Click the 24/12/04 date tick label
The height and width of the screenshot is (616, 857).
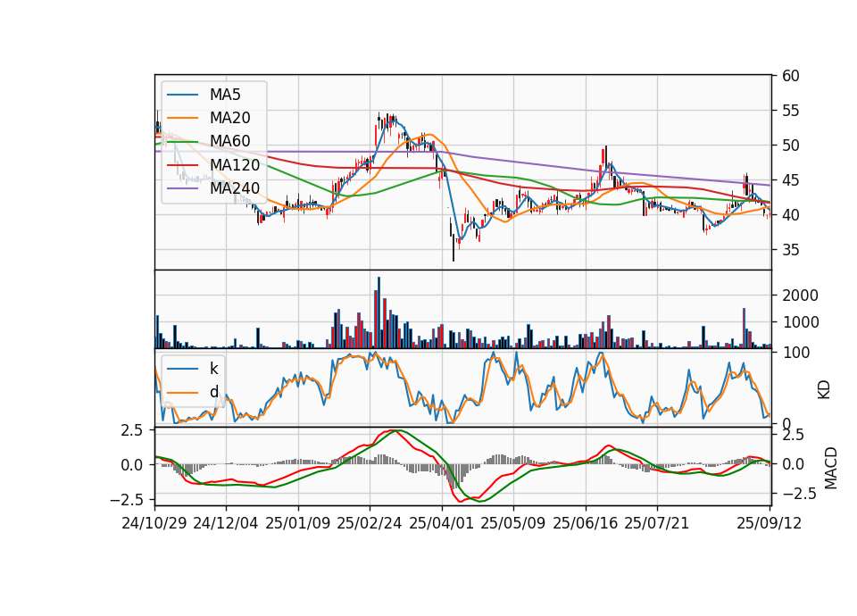pos(226,523)
